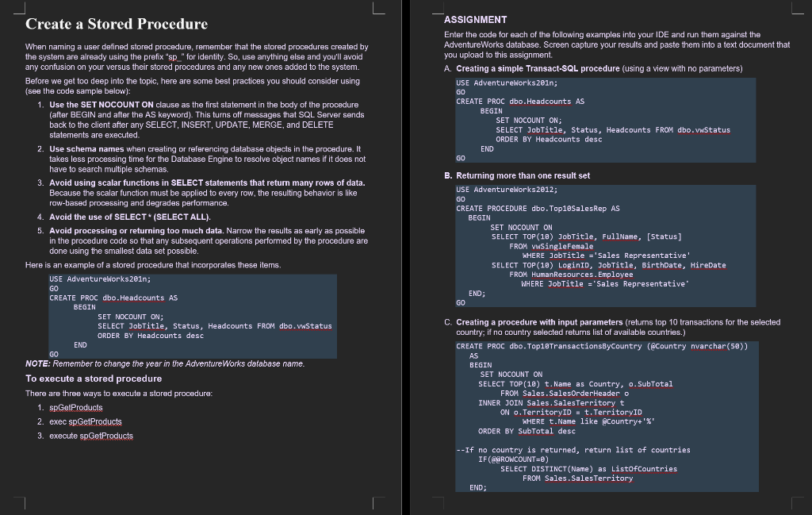812x515 pixels.
Task: Click the "ASSIGNMENT" heading
Action: [x=476, y=20]
